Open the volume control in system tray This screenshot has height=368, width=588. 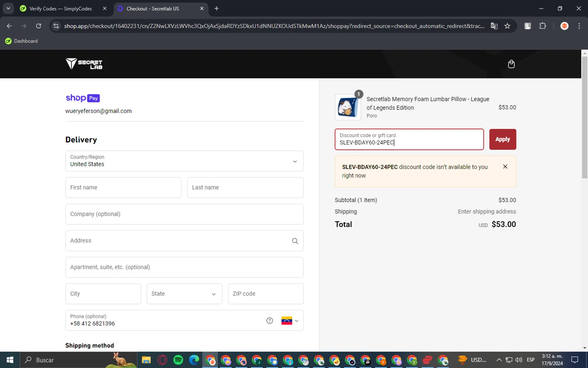[519, 360]
